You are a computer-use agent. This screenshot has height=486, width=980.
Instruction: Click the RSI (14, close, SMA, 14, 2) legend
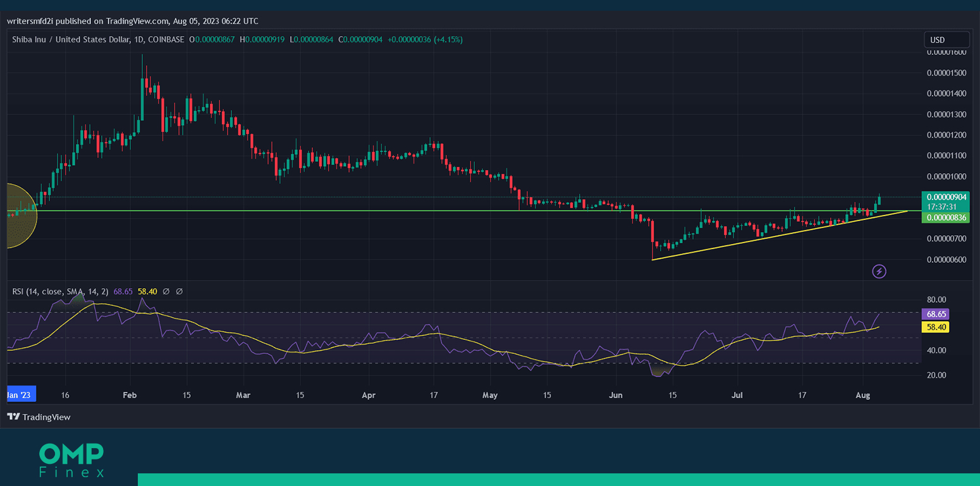pos(61,291)
